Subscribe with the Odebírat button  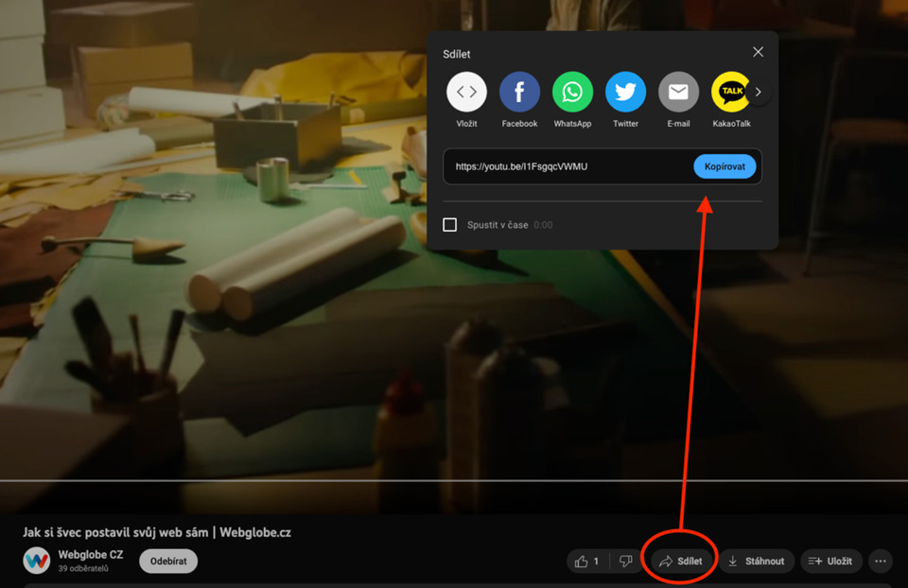(168, 562)
